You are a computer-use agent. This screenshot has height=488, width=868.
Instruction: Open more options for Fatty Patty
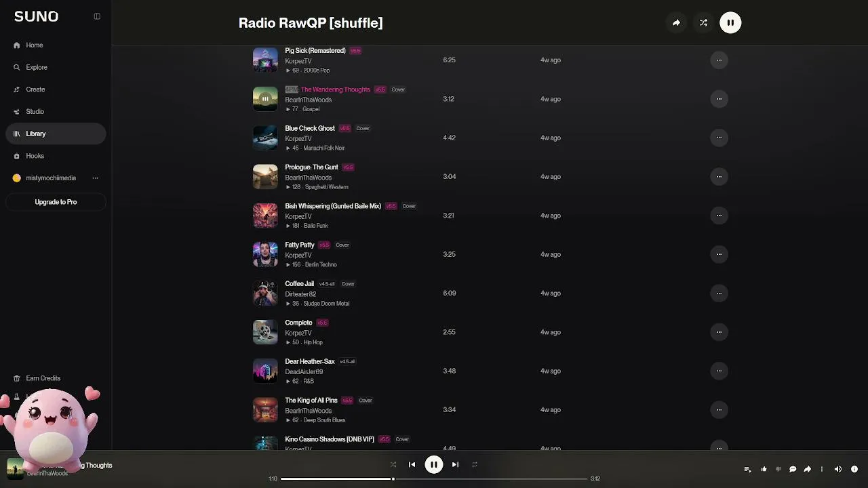[x=719, y=254]
